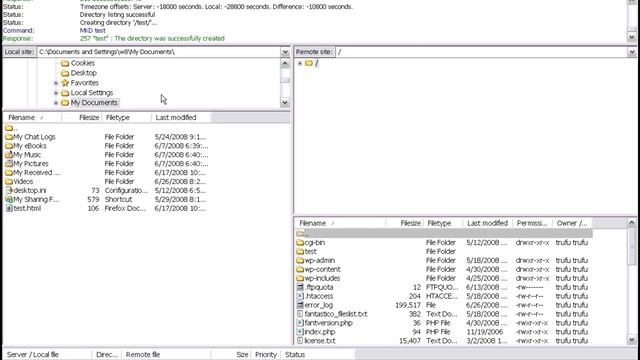
Task: Open the Remote site path dropdown
Action: coord(632,52)
